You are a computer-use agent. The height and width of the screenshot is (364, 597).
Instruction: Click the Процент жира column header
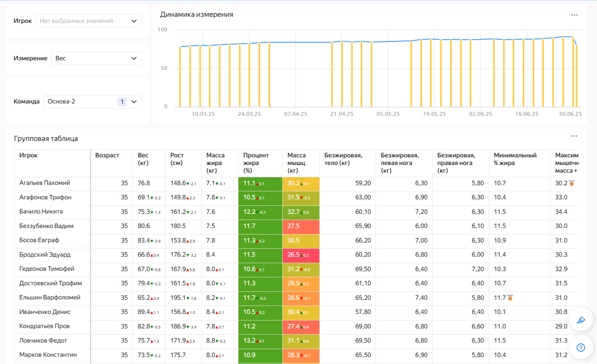coord(256,163)
